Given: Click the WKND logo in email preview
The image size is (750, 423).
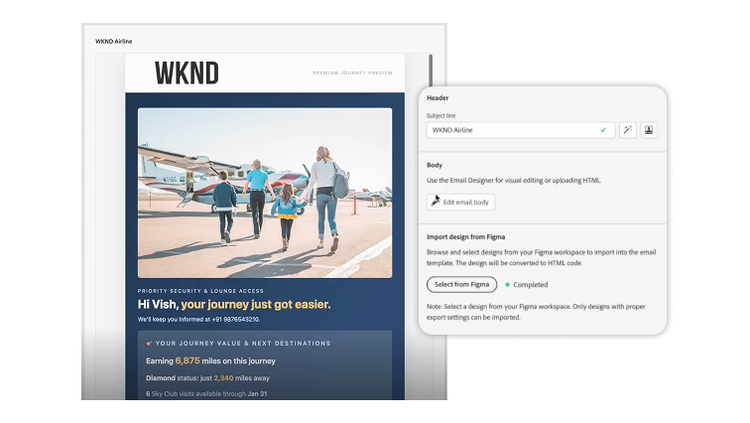Looking at the screenshot, I should (x=186, y=73).
